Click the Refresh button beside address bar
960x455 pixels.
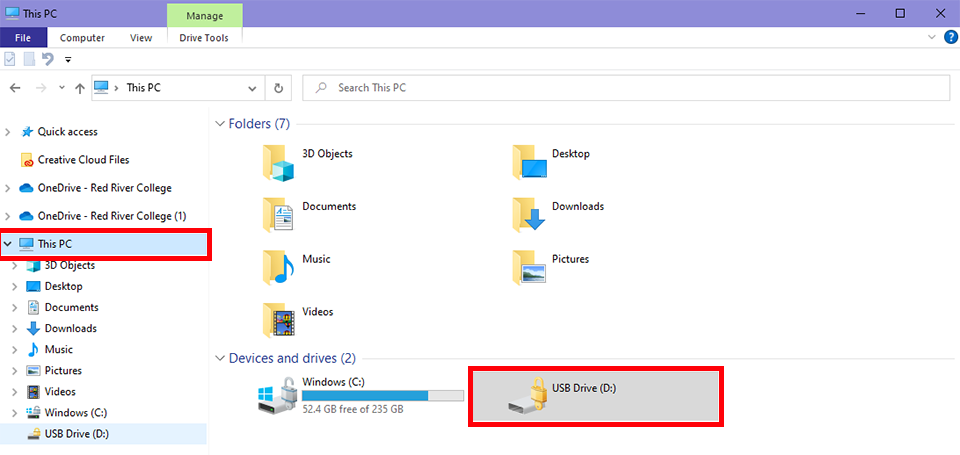click(279, 88)
